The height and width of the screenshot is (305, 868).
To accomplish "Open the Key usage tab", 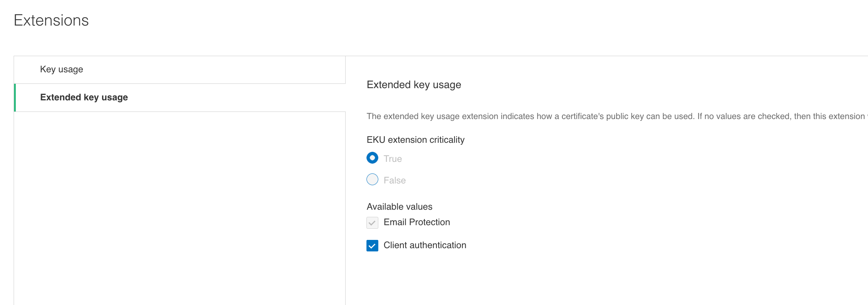I will [x=61, y=69].
